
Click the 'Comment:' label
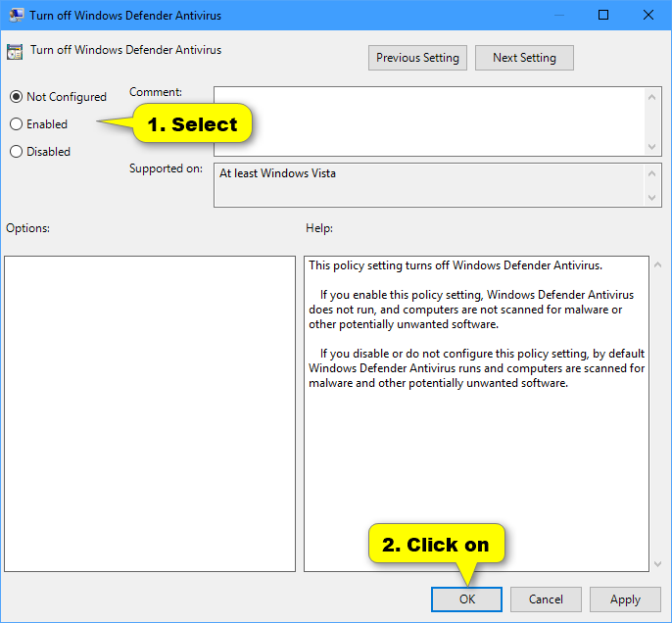[156, 92]
